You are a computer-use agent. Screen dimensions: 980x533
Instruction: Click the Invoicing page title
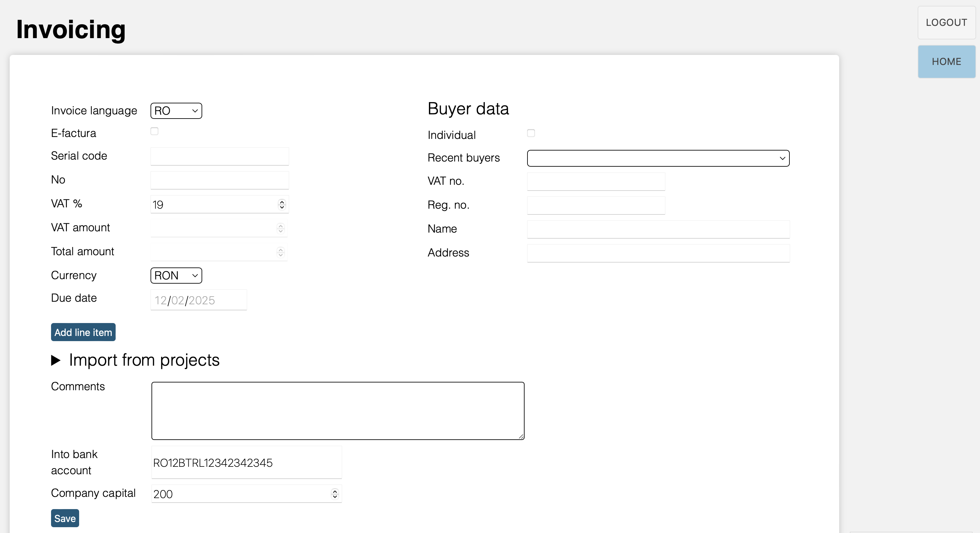71,29
